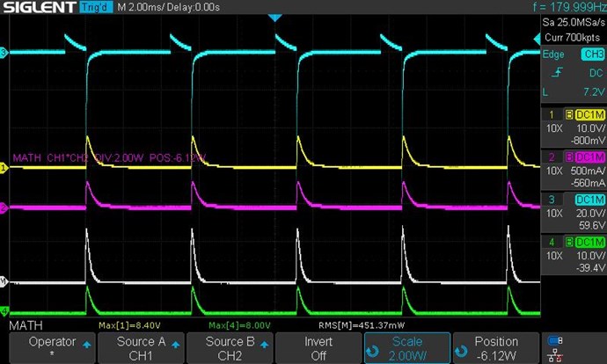Click channel 2 magenta DC1M coupling badge
This screenshot has width=607, height=364.
(589, 157)
